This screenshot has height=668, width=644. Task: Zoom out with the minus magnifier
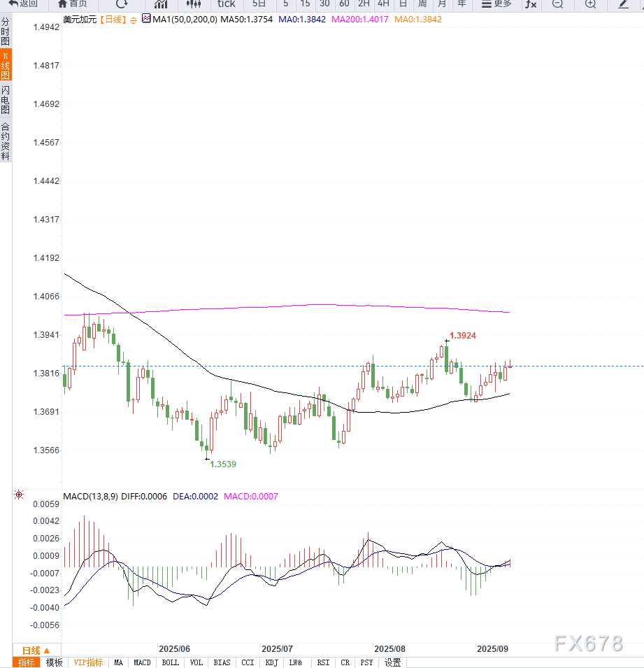(x=557, y=4)
